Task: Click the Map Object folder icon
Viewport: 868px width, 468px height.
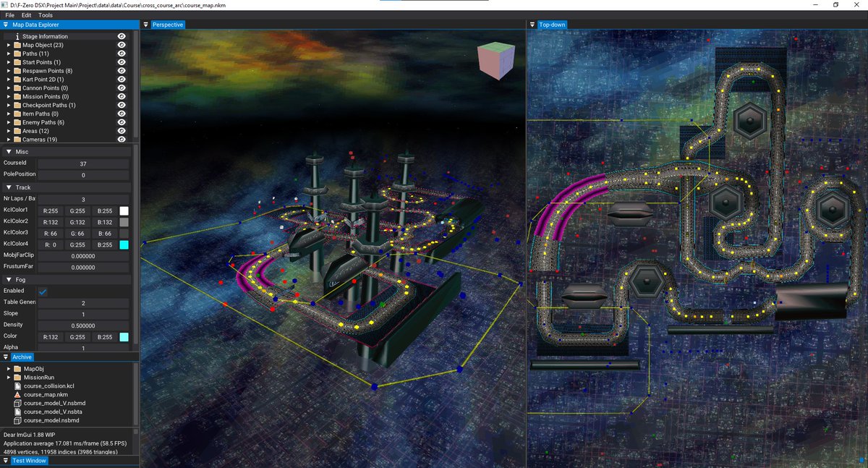Action: click(17, 45)
